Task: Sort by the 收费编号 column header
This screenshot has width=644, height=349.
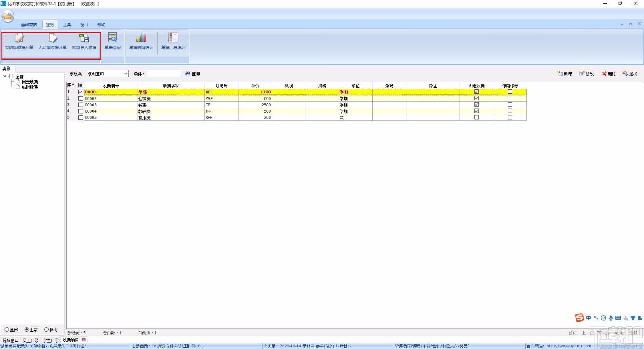Action: pos(111,86)
